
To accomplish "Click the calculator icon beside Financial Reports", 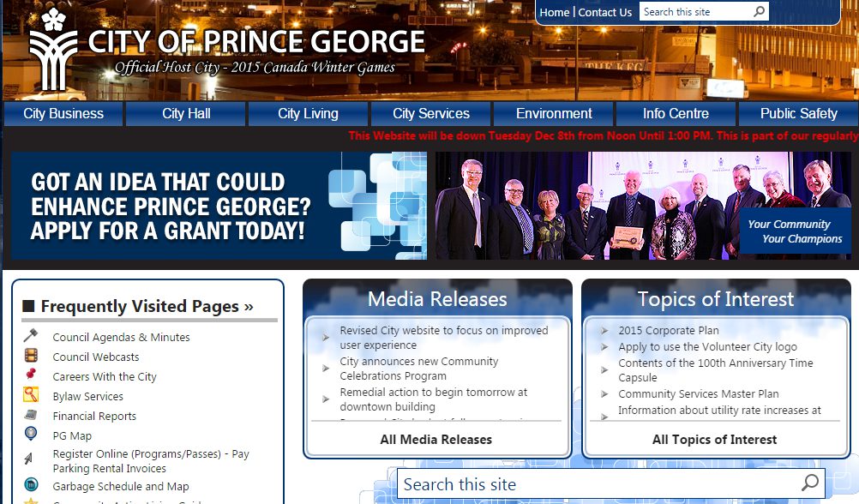I will (x=31, y=415).
